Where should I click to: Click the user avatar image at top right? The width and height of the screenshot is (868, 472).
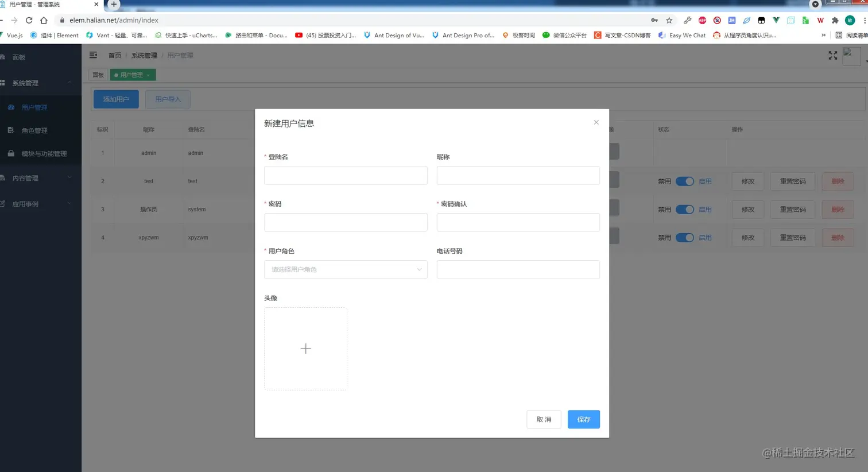851,55
